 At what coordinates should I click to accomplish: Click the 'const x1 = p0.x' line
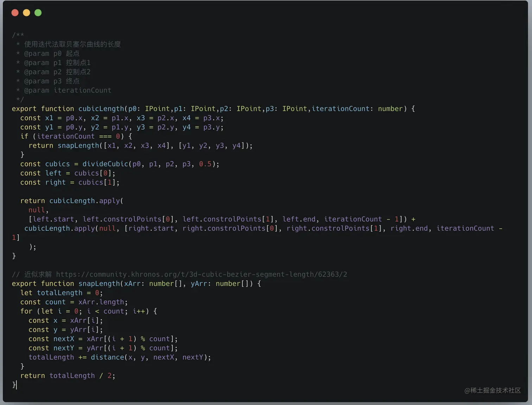click(x=122, y=118)
